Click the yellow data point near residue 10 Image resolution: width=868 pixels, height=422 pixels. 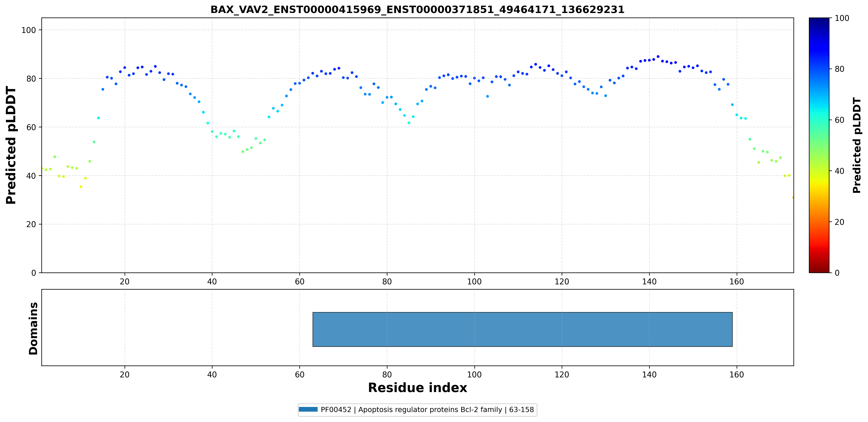point(81,187)
